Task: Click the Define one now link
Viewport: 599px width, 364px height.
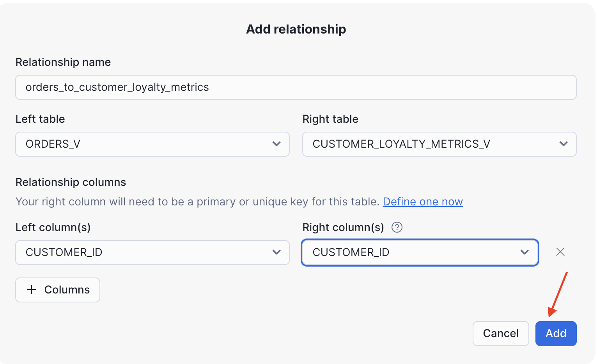Action: tap(423, 201)
